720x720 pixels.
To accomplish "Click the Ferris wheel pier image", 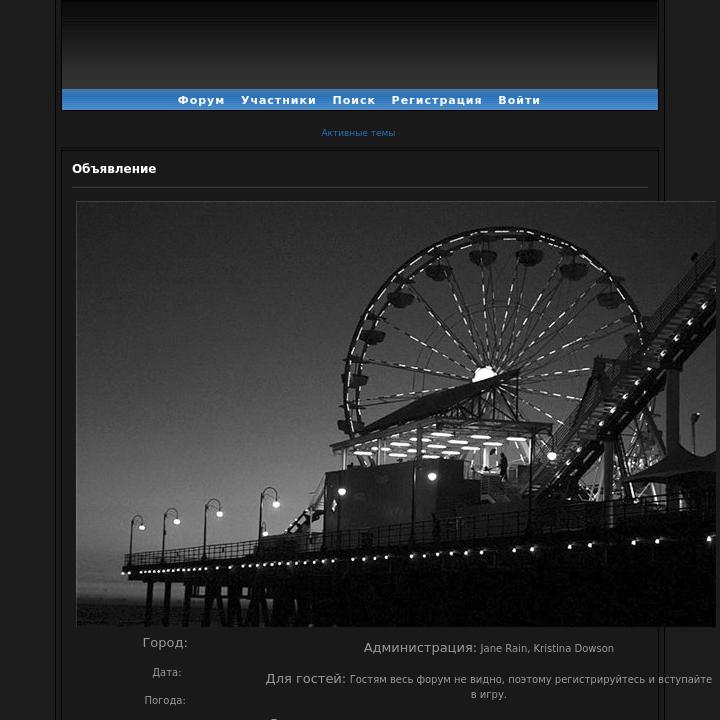I will pos(396,414).
